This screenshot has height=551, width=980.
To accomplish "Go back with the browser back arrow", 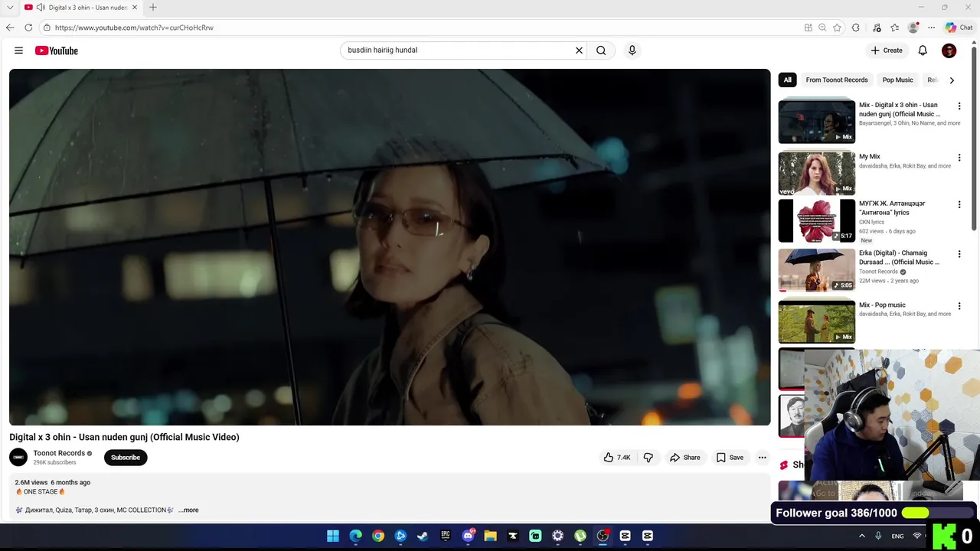I will [10, 28].
